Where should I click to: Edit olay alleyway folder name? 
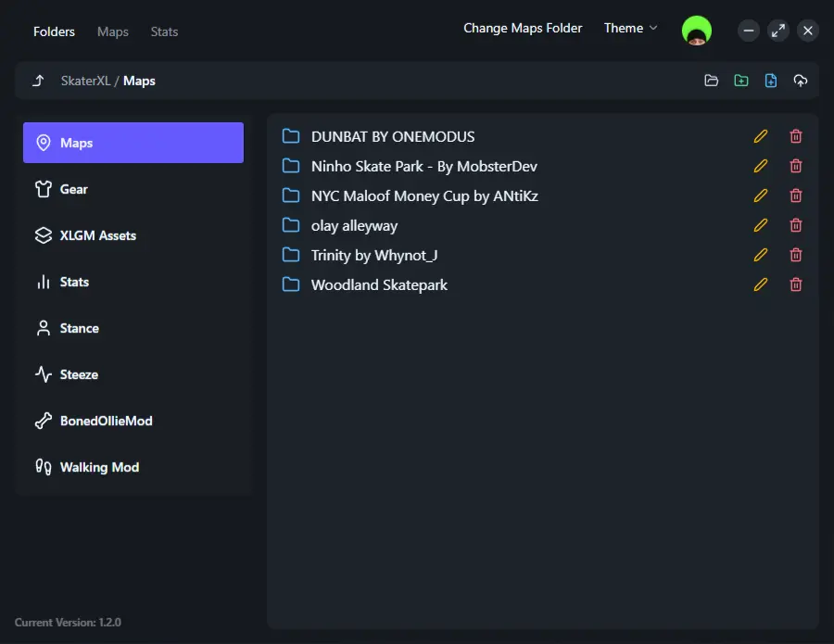point(761,225)
